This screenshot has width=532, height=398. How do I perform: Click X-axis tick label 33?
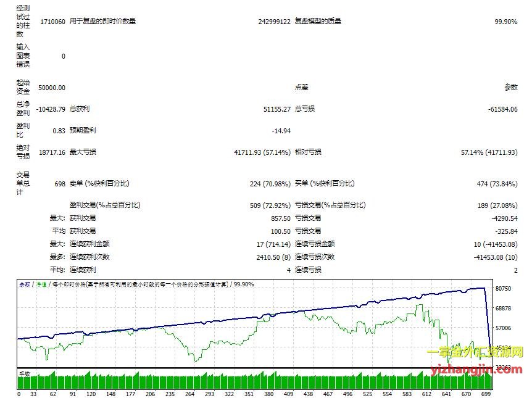[33, 394]
